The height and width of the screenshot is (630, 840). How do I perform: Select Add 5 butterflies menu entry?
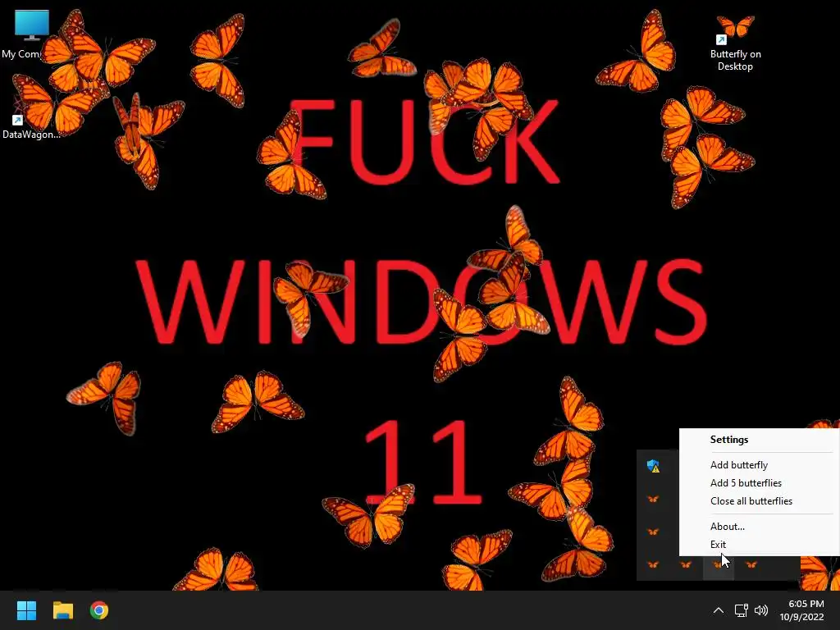746,483
